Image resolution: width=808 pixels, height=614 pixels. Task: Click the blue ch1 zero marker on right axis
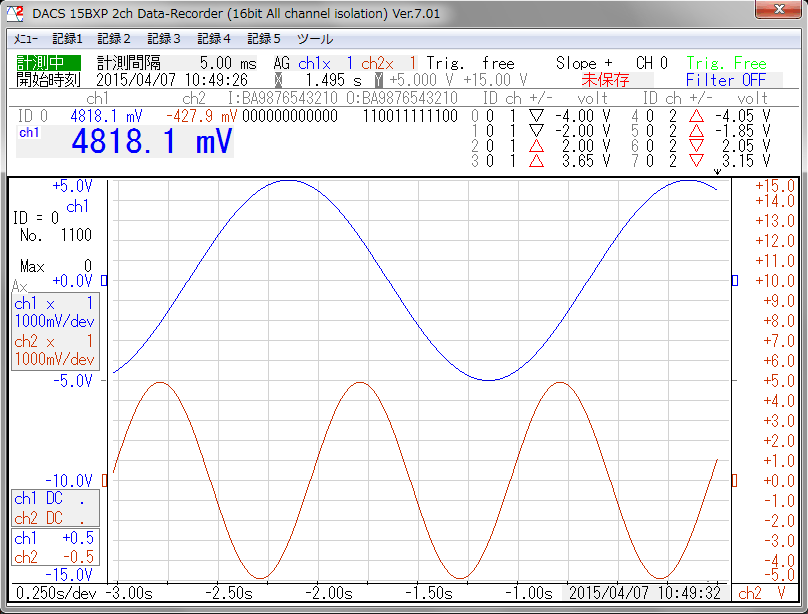pyautogui.click(x=735, y=281)
